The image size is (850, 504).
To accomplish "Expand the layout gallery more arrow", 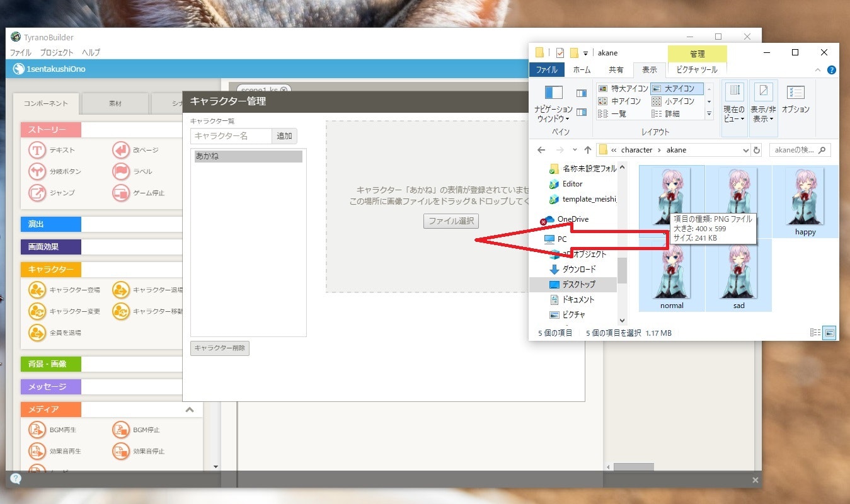I will point(709,114).
